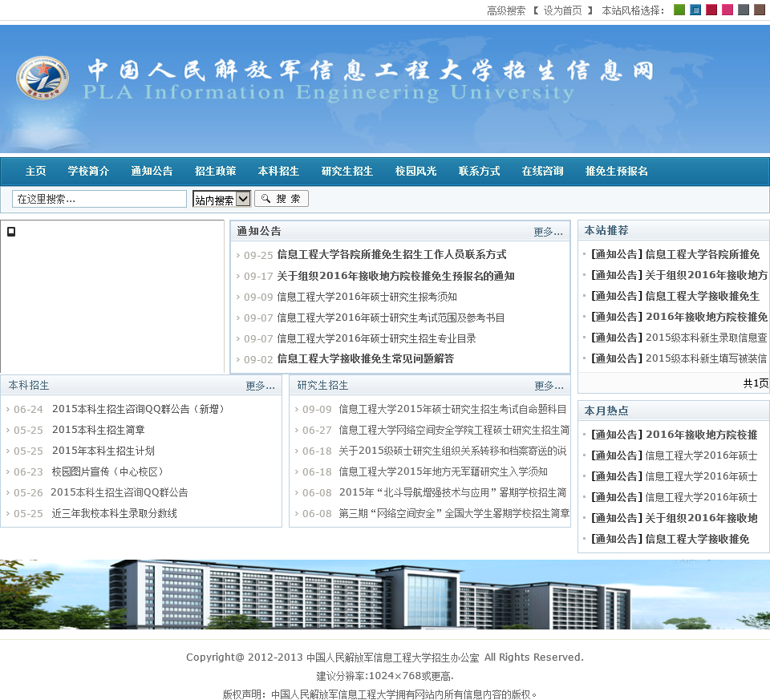This screenshot has width=770, height=700.
Task: Open 2015本科生招生咨询QQ群公告（新增）
Action: [x=140, y=409]
